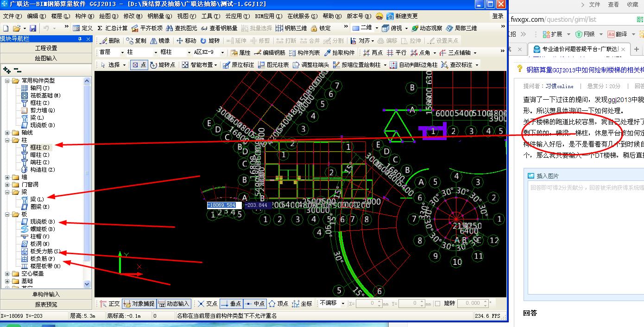The width and height of the screenshot is (644, 327).
Task: Open the 框柱 component type dropdown
Action: 189,53
